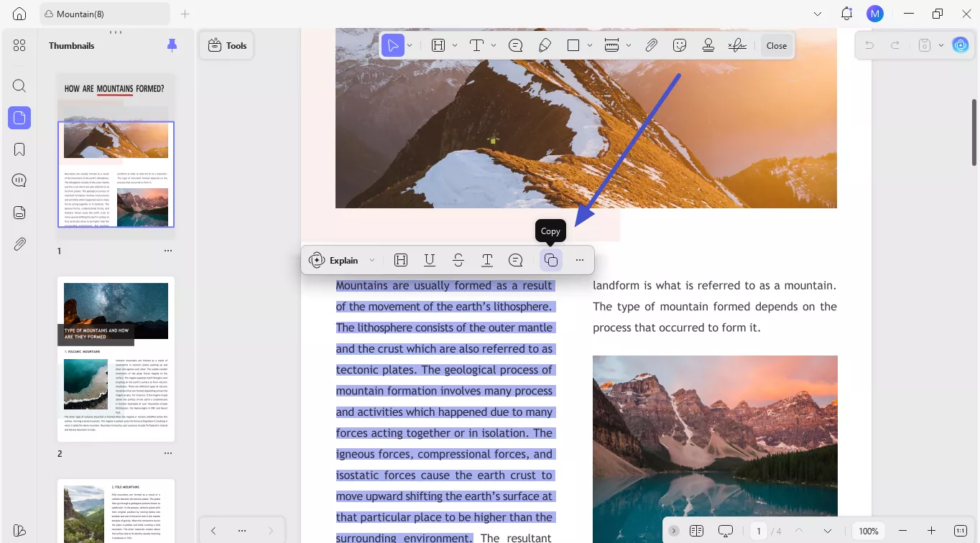This screenshot has width=980, height=543.
Task: Select the pencil drawing tool
Action: coord(545,45)
